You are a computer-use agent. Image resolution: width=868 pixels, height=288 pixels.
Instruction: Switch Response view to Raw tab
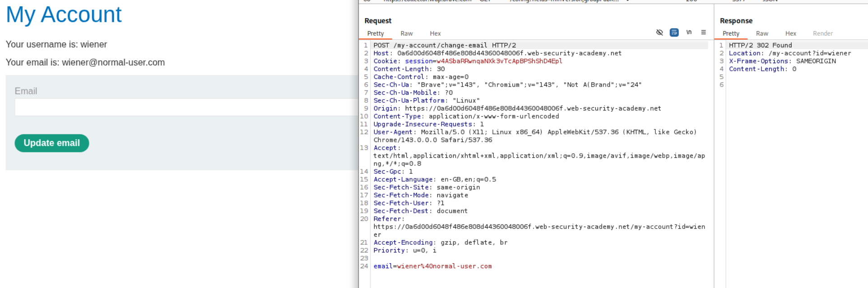click(762, 33)
